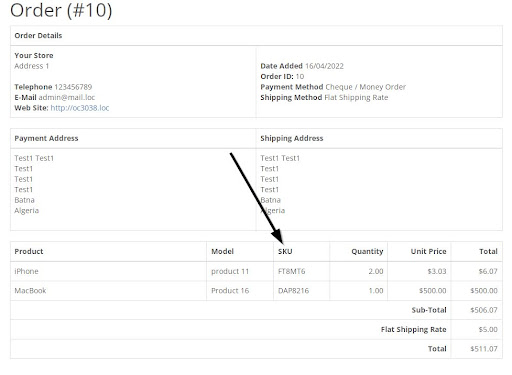Click the MacBook product name
The width and height of the screenshot is (512, 375).
pos(30,291)
